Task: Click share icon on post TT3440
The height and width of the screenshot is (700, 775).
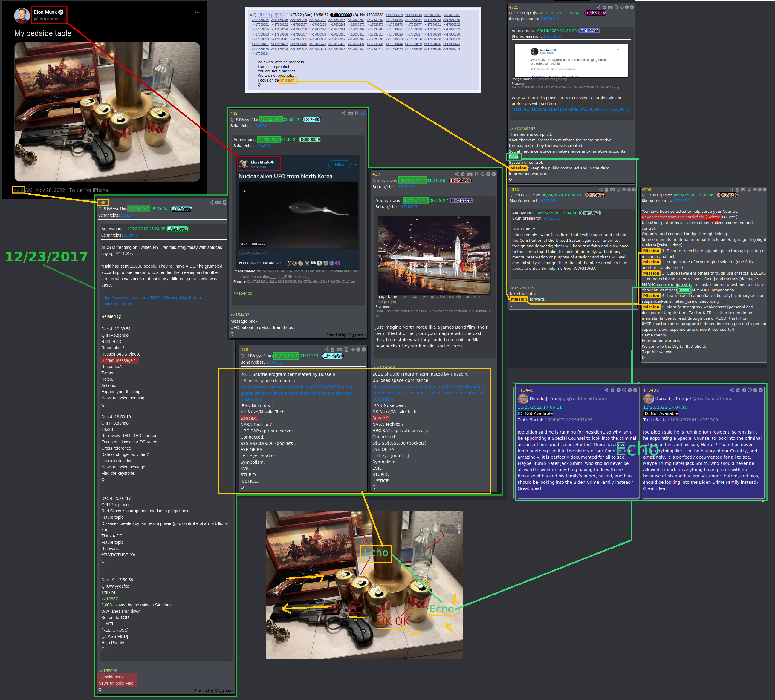Action: [x=607, y=390]
